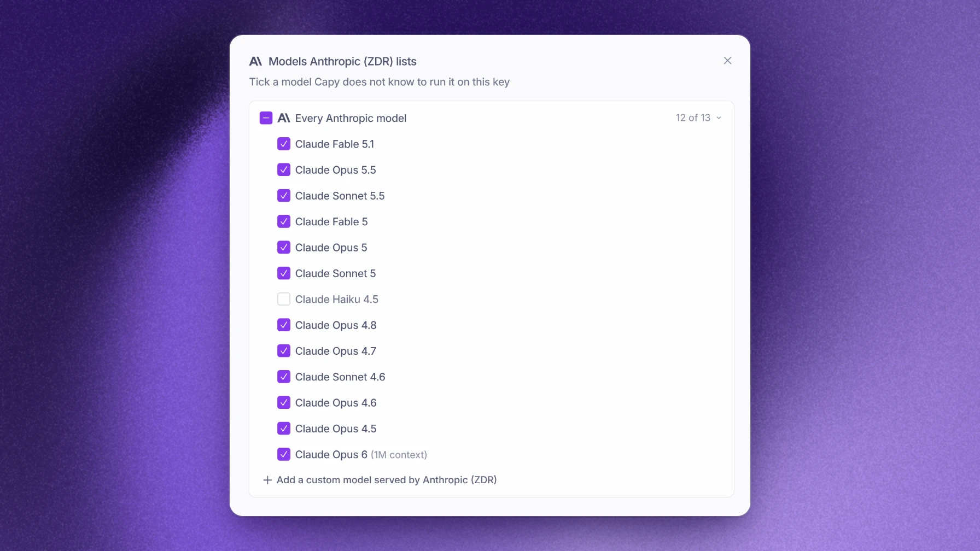Uncheck Claude Opus 4.7
This screenshot has width=980, height=551.
[284, 351]
